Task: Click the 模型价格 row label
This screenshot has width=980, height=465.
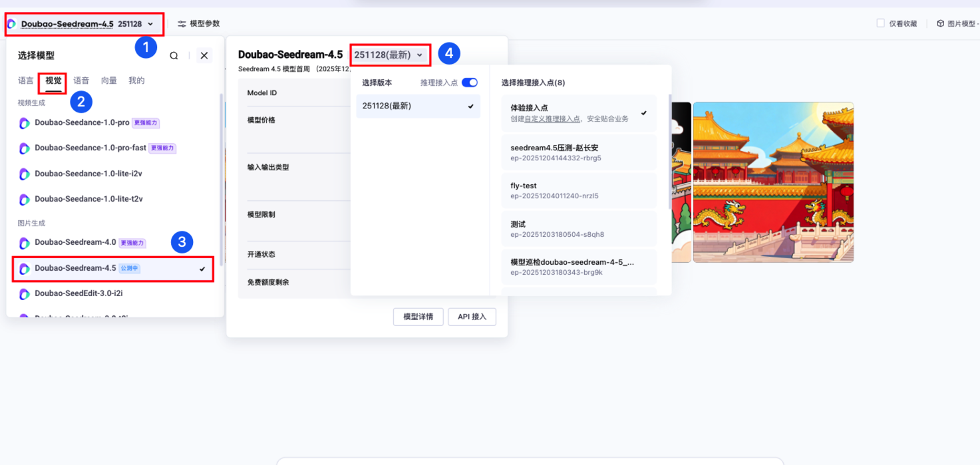Action: 261,120
